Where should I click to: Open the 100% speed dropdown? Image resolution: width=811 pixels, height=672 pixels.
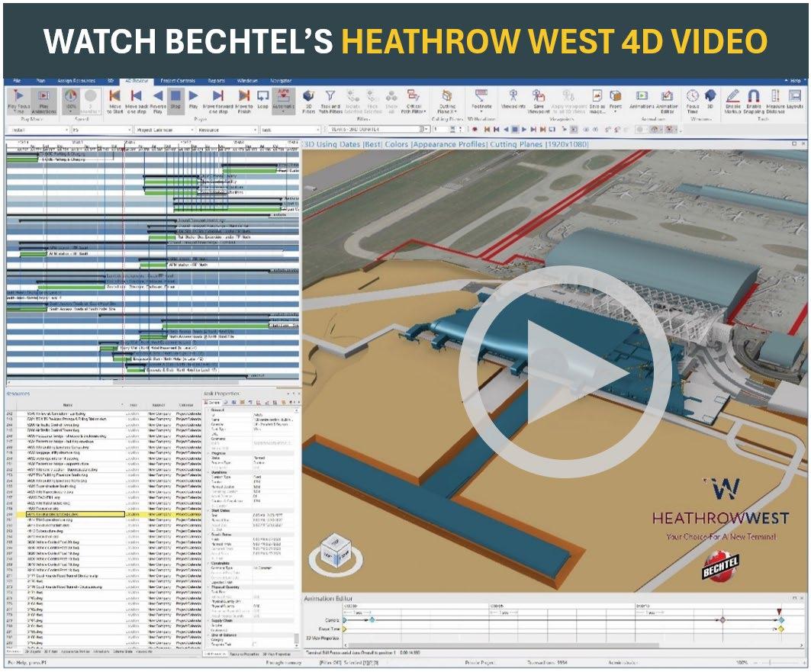(x=70, y=101)
